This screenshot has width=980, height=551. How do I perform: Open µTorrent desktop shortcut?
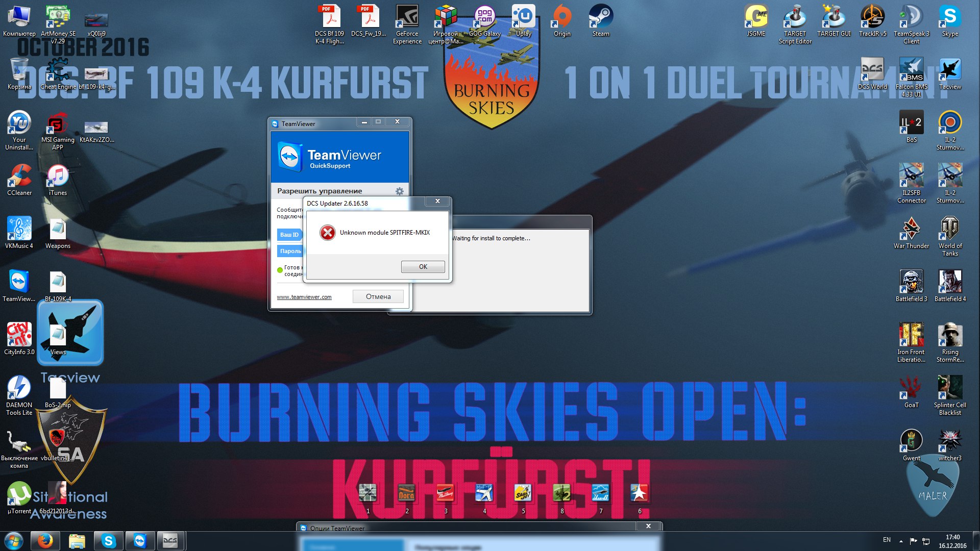(x=19, y=498)
